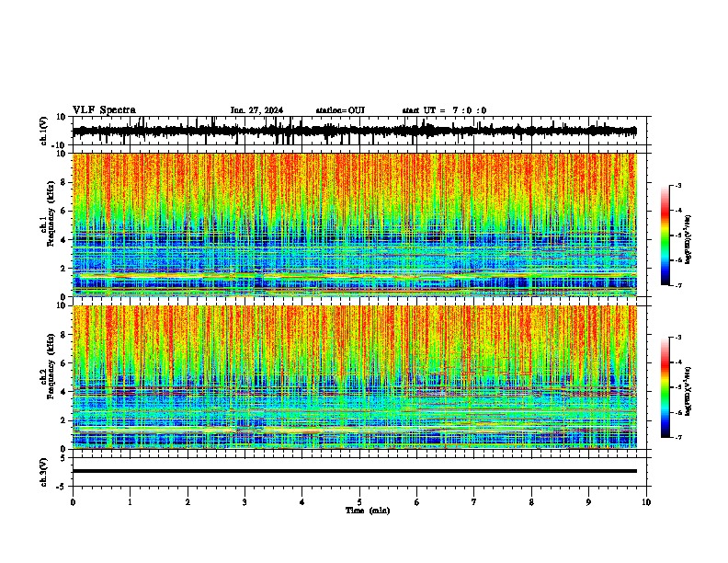Click the ch.2 spectrogram color scale bar

point(665,387)
